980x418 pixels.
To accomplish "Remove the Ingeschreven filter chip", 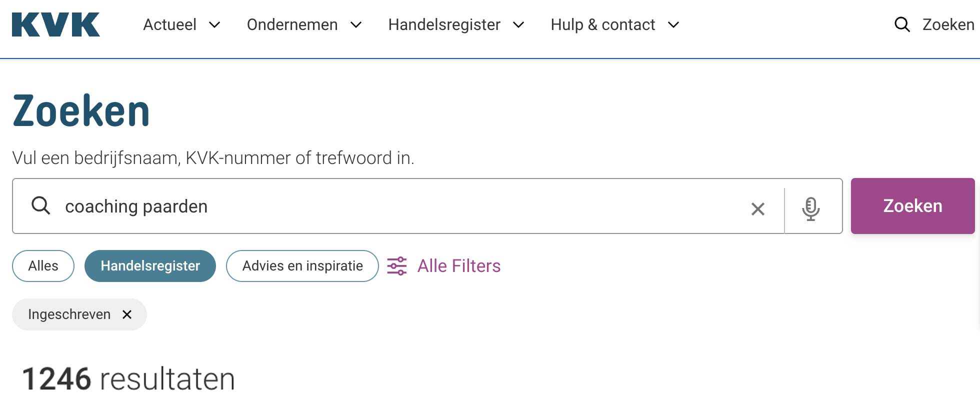I will 127,314.
